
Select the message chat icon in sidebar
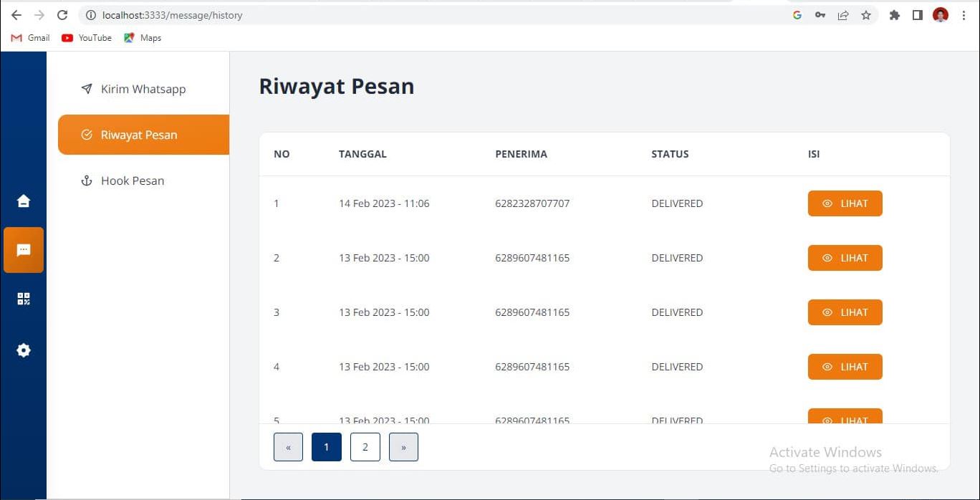[x=24, y=250]
